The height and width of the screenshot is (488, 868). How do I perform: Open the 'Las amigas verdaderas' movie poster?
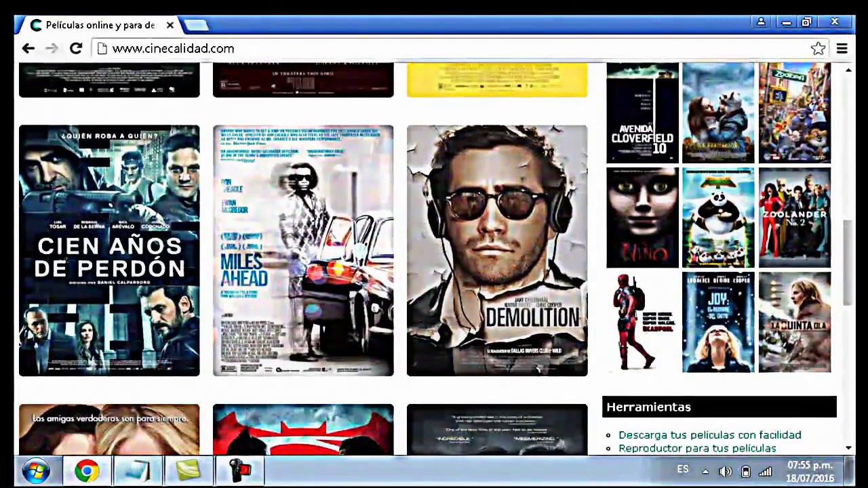point(109,429)
